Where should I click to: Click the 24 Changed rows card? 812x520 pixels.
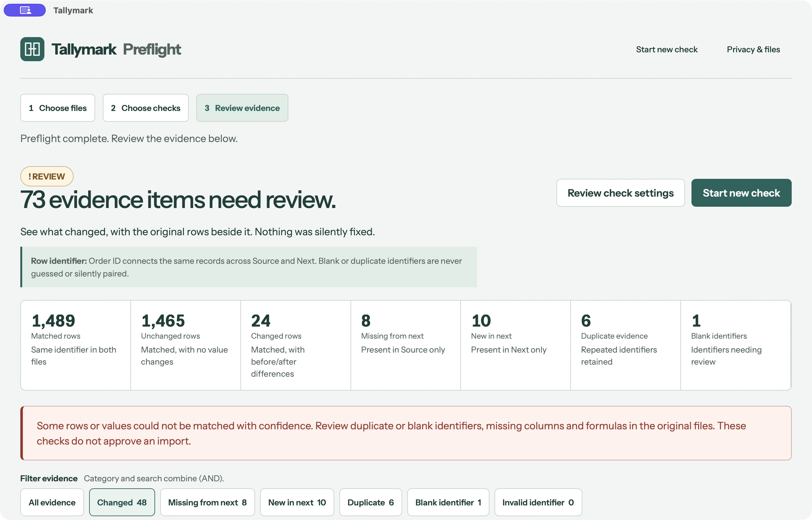click(296, 345)
